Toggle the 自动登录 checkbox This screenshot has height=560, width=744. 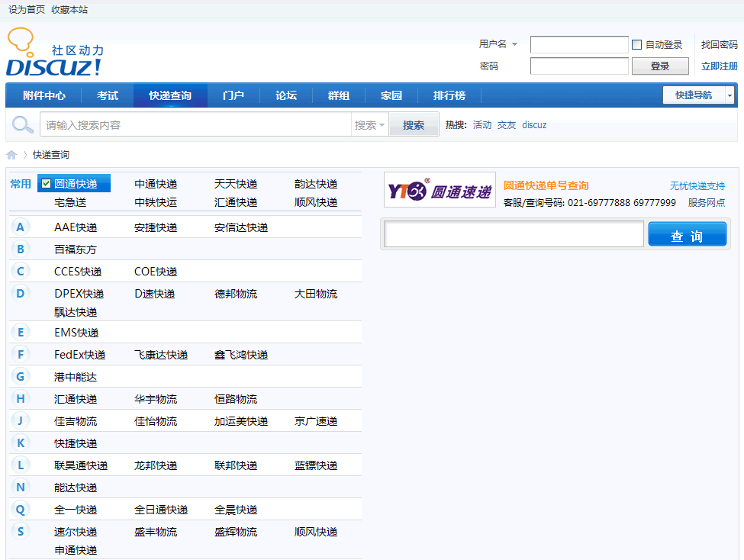(x=636, y=44)
